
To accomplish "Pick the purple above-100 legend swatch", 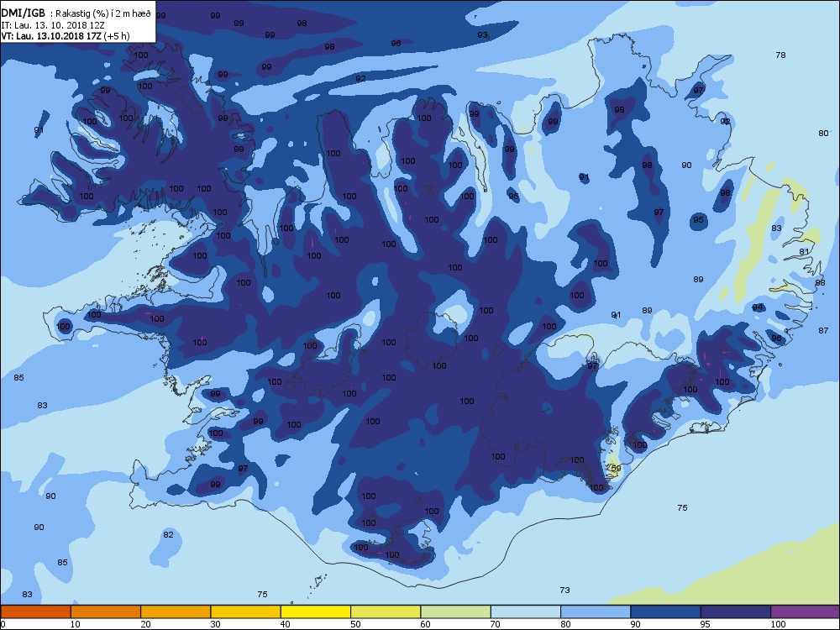I will pyautogui.click(x=806, y=612).
